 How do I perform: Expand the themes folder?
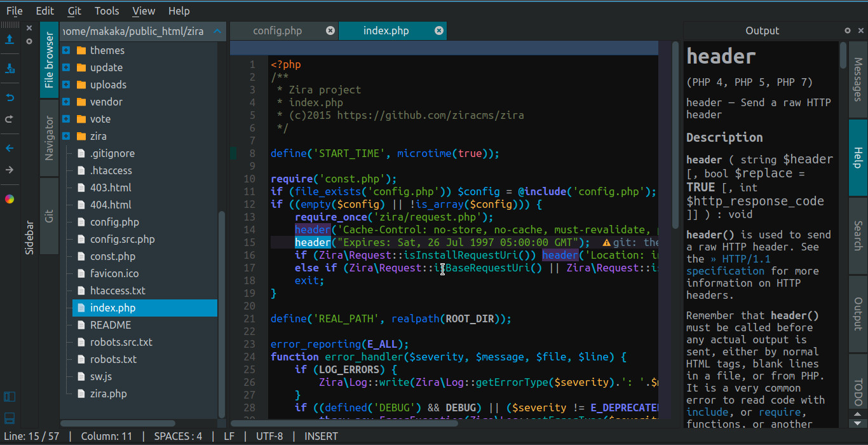click(x=65, y=50)
